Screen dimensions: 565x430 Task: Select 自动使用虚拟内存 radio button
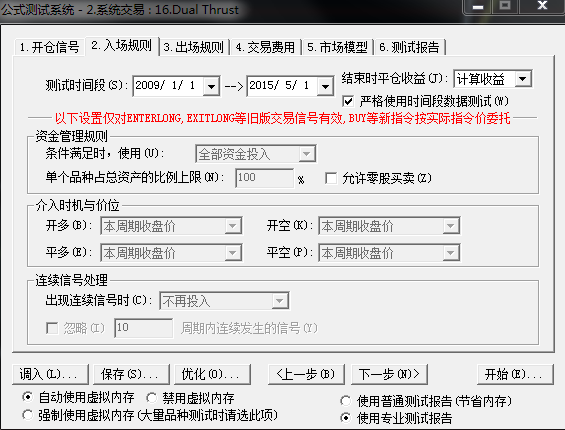pos(27,397)
